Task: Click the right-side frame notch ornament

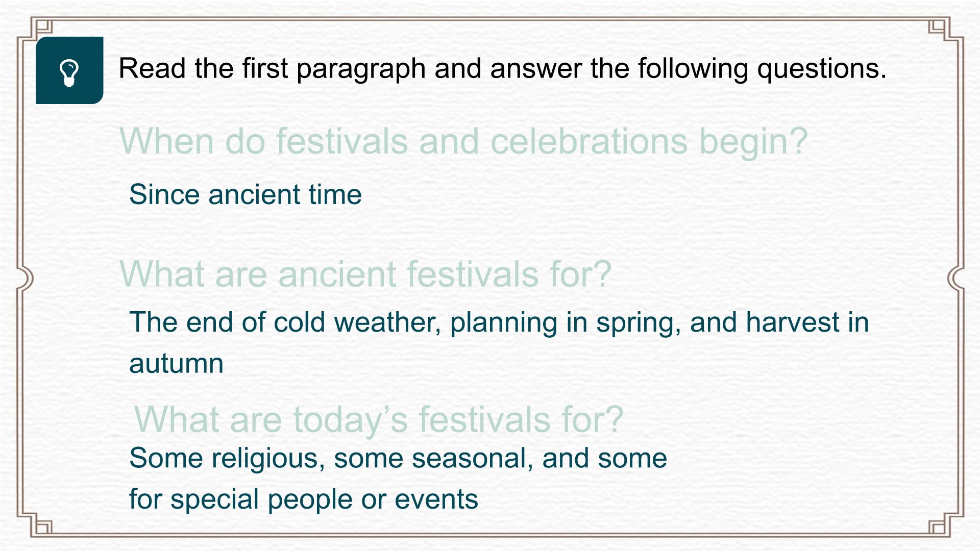Action: click(x=956, y=279)
